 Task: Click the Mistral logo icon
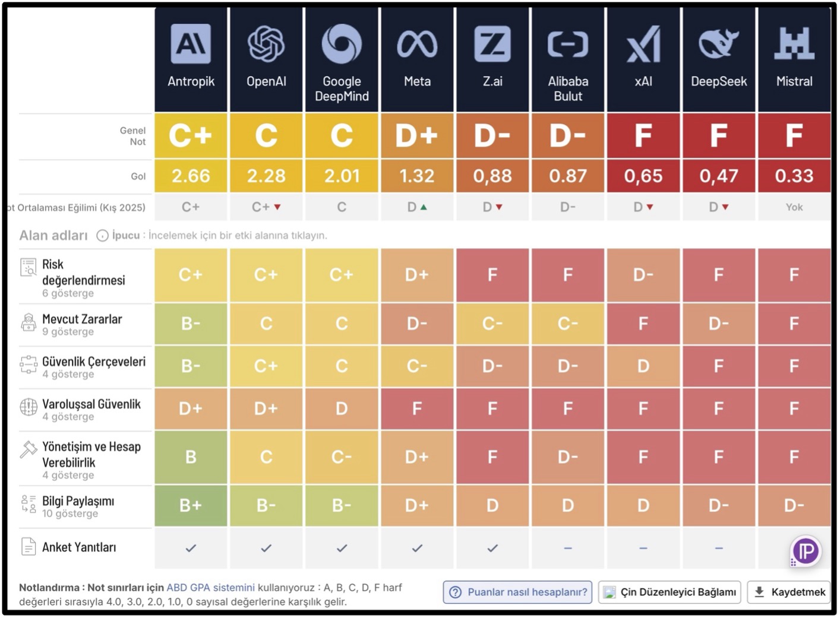(x=794, y=44)
